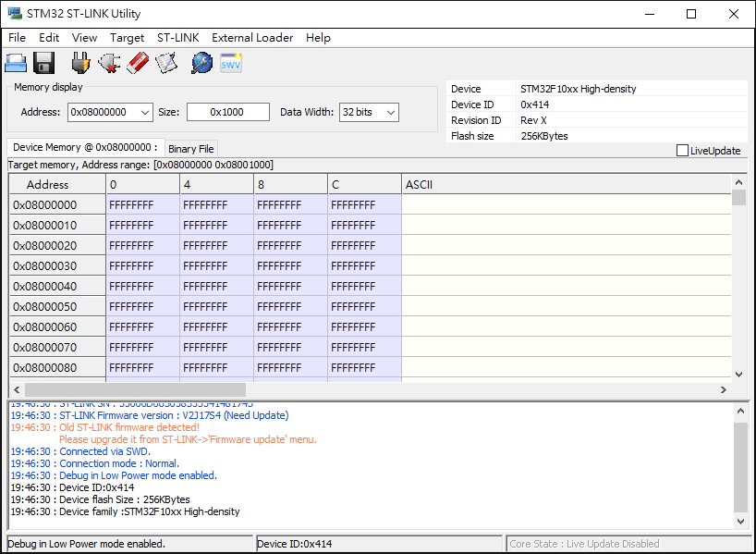
Task: Click the ST-LINK Utility title bar app icon
Action: [x=15, y=14]
